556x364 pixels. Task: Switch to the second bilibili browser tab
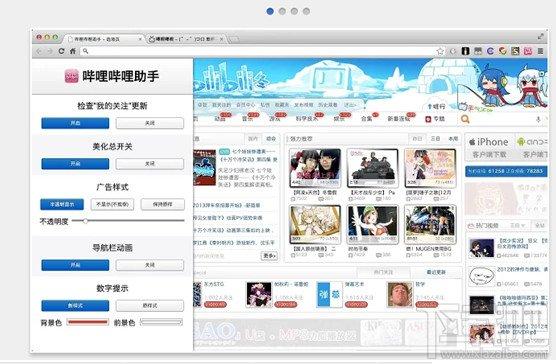(186, 39)
